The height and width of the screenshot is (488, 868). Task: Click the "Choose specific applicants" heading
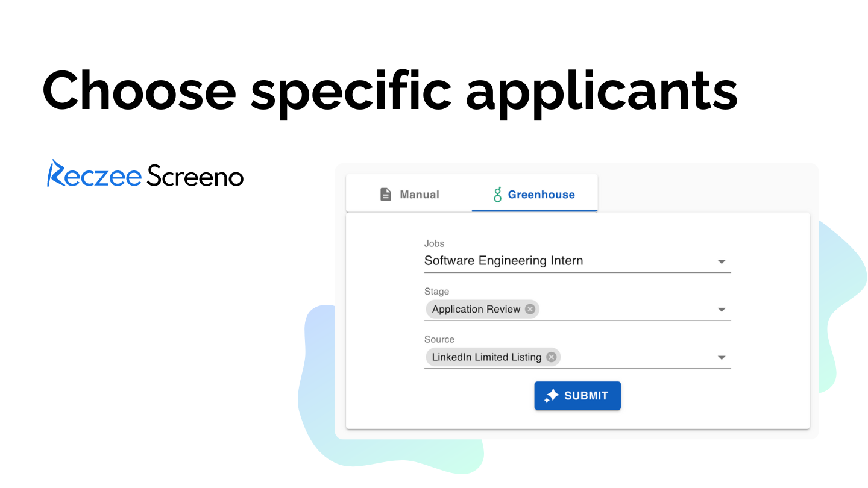(x=390, y=90)
